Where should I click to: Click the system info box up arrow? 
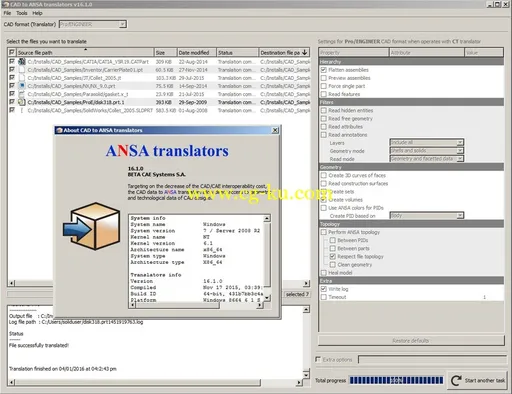point(267,219)
